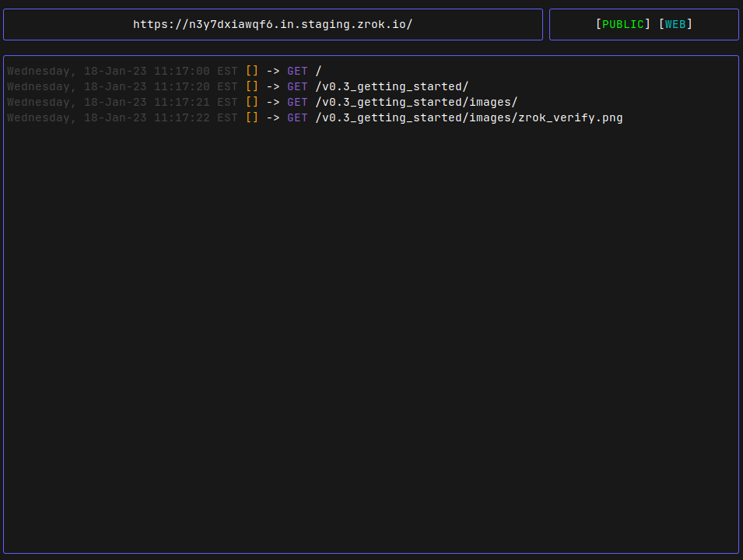The width and height of the screenshot is (743, 560).
Task: Click the 11:17:20 EST timestamp
Action: tap(196, 86)
